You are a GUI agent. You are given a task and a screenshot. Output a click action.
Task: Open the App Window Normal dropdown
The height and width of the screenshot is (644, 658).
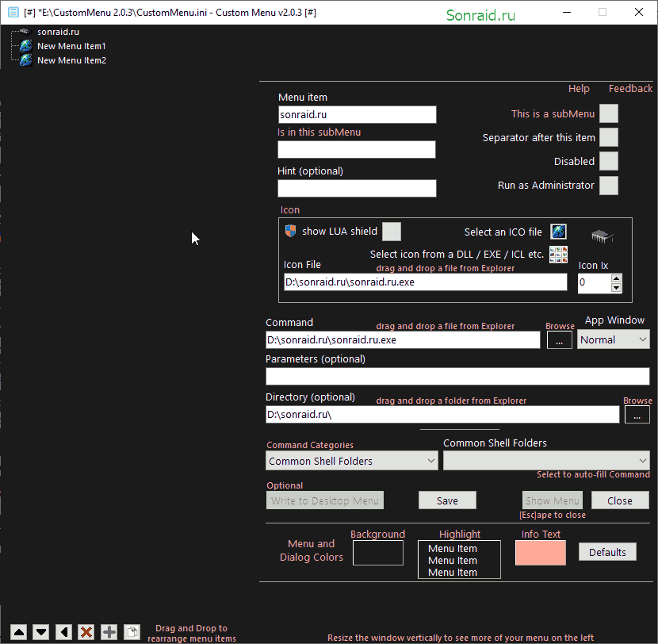[x=613, y=339]
